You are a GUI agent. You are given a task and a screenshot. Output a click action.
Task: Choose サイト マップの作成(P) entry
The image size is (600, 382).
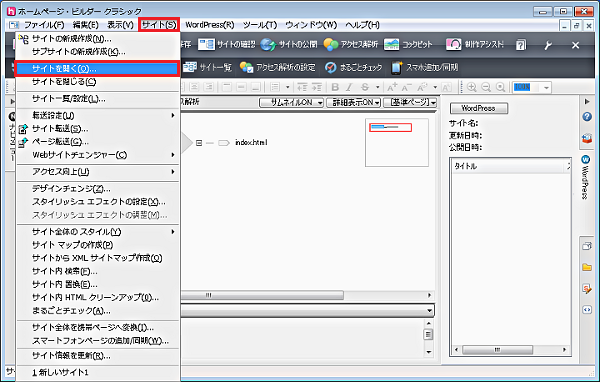coord(97,245)
